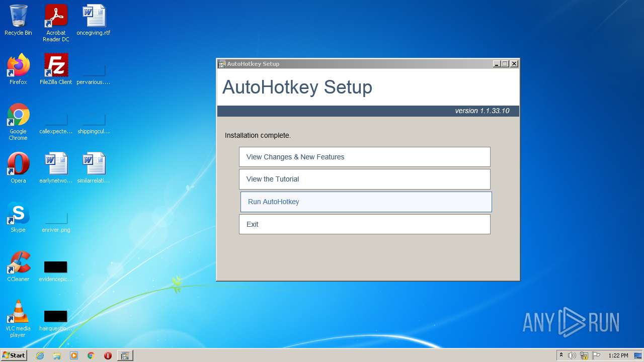The width and height of the screenshot is (644, 362).
Task: Launch Opera from the taskbar
Action: (x=108, y=355)
